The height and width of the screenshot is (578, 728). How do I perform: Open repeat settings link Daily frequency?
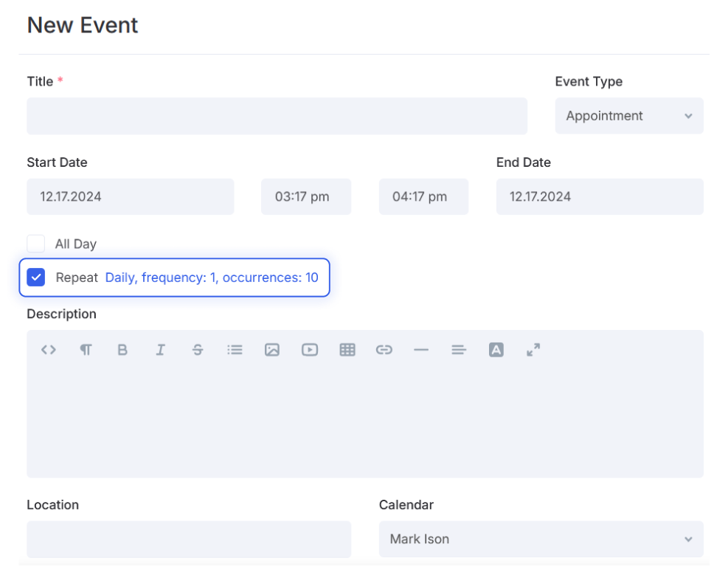point(212,278)
